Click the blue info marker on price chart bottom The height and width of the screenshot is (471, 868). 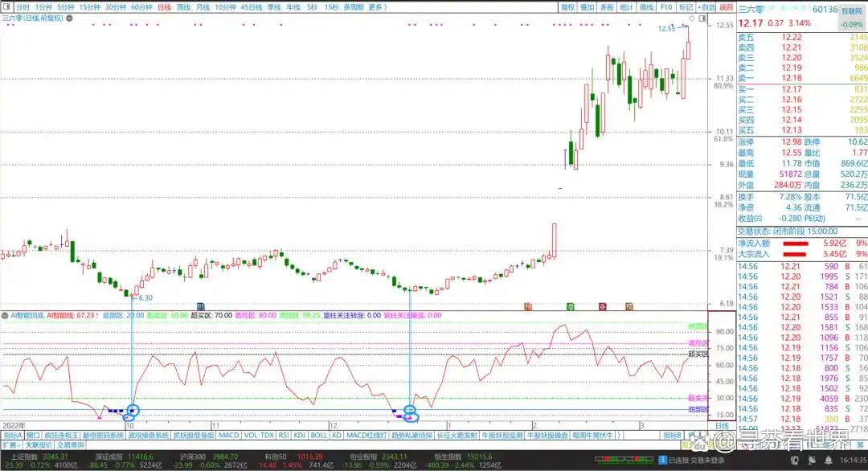pyautogui.click(x=199, y=305)
